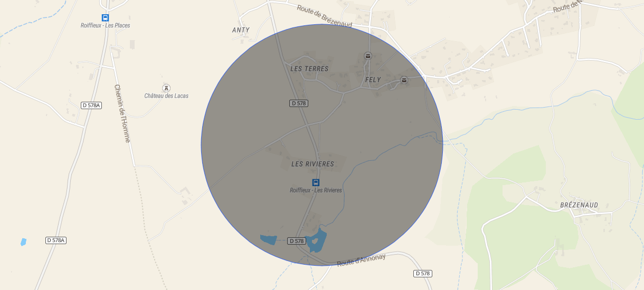This screenshot has width=644, height=290.
Task: Select the small blue pond outside the circle
Action: 23,242
